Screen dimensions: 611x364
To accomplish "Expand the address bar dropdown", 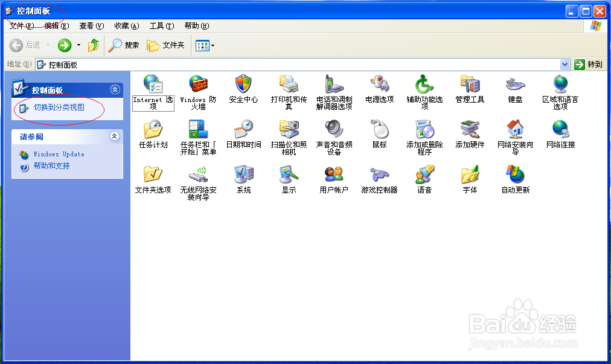I will pos(565,65).
